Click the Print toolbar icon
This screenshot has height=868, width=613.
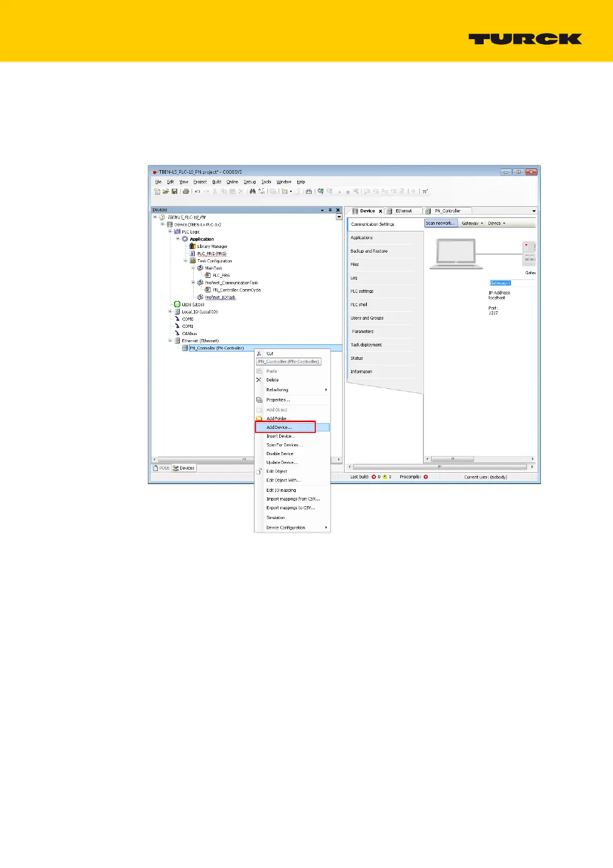(x=186, y=191)
